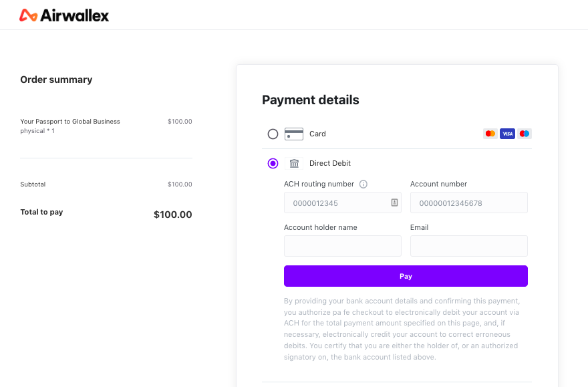Viewport: 588px width, 387px height.
Task: Click the bank building Direct Debit icon
Action: click(294, 164)
